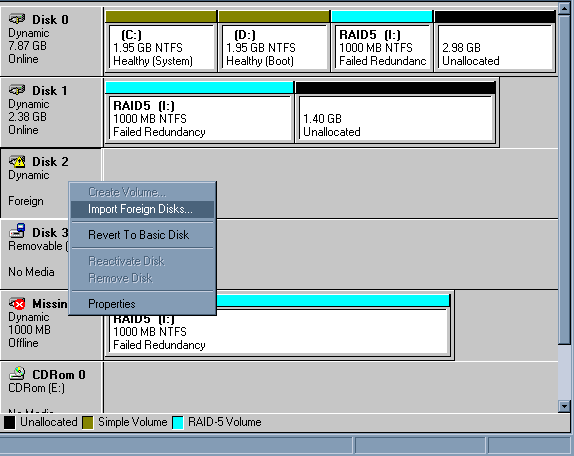The height and width of the screenshot is (456, 574).
Task: Open Properties from the context menu
Action: click(142, 303)
